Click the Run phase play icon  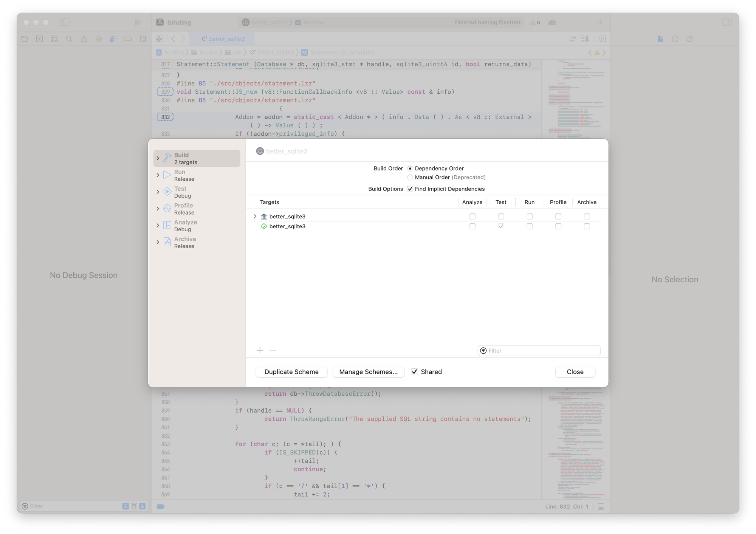[x=167, y=175]
